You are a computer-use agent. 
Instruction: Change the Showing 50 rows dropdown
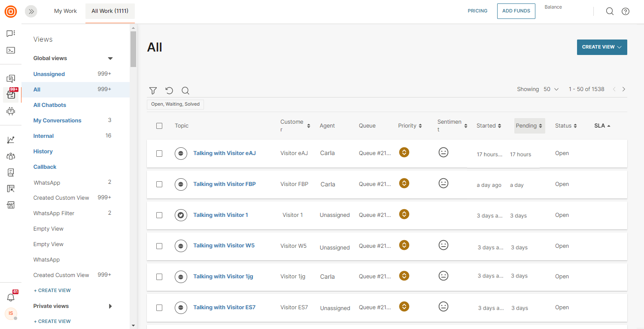point(551,89)
